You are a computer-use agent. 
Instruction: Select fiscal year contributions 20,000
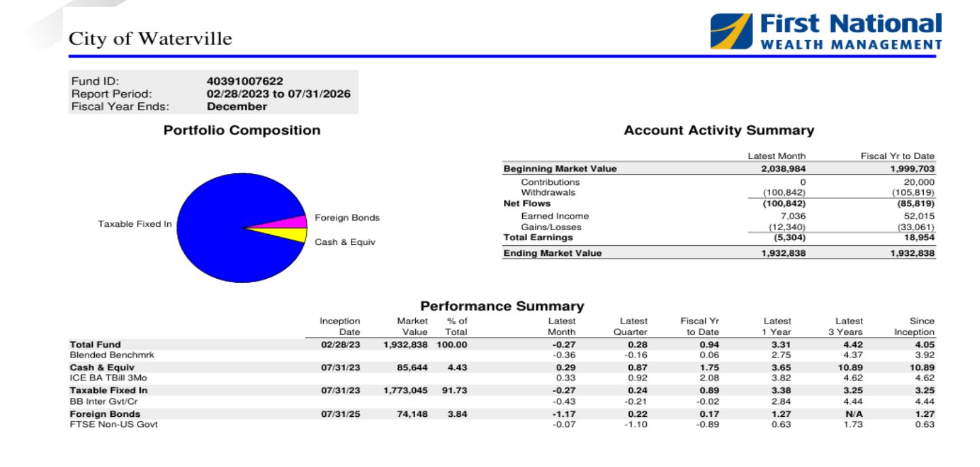920,182
